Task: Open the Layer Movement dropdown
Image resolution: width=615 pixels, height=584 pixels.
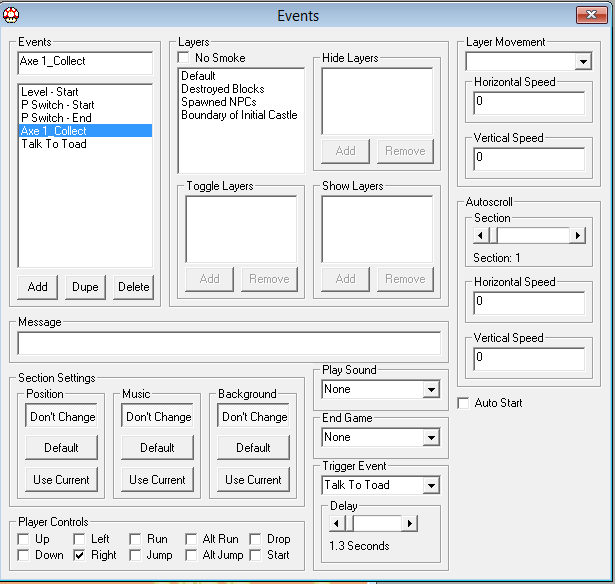Action: pyautogui.click(x=583, y=62)
